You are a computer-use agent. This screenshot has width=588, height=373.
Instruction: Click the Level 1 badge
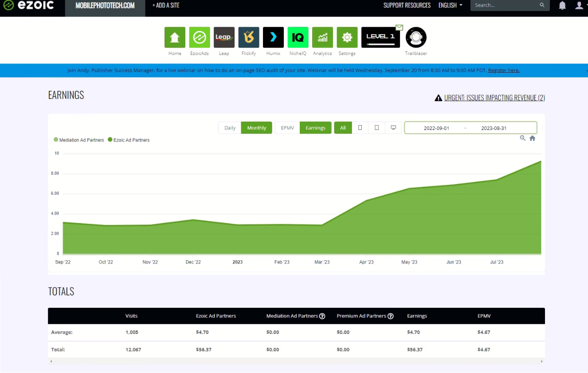(x=380, y=37)
